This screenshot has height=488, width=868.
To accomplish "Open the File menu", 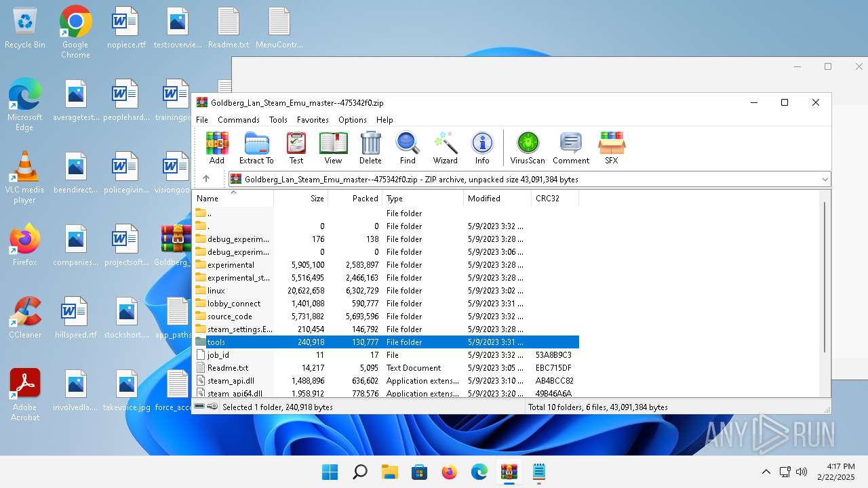I will coord(202,119).
